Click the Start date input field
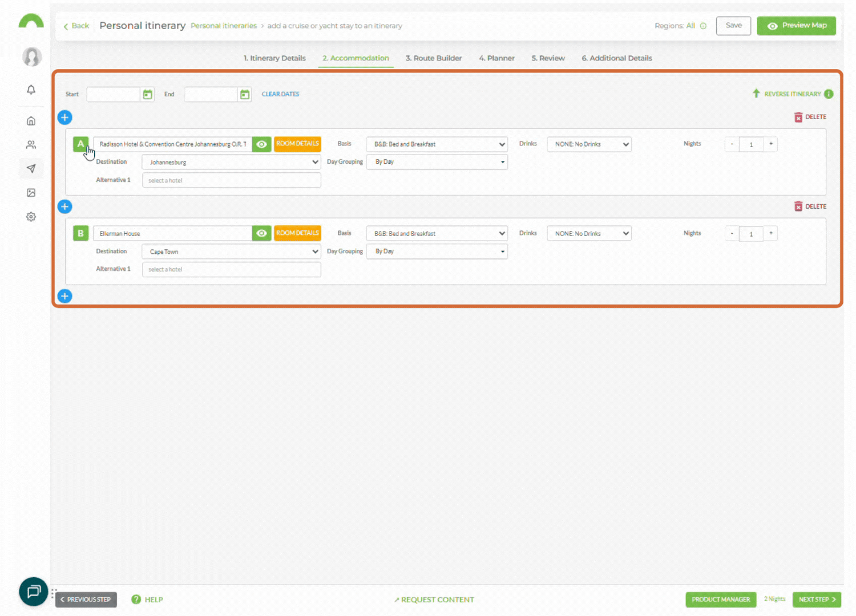Image resolution: width=856 pixels, height=616 pixels. click(114, 95)
